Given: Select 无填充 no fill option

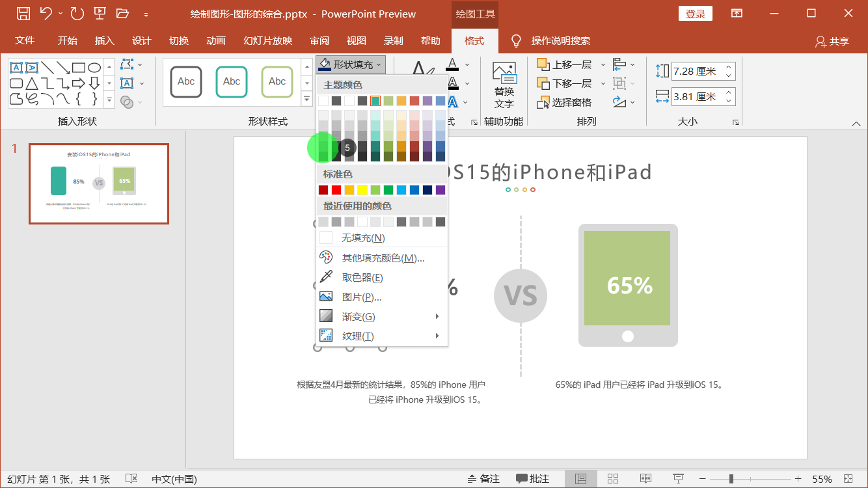Looking at the screenshot, I should (x=382, y=238).
